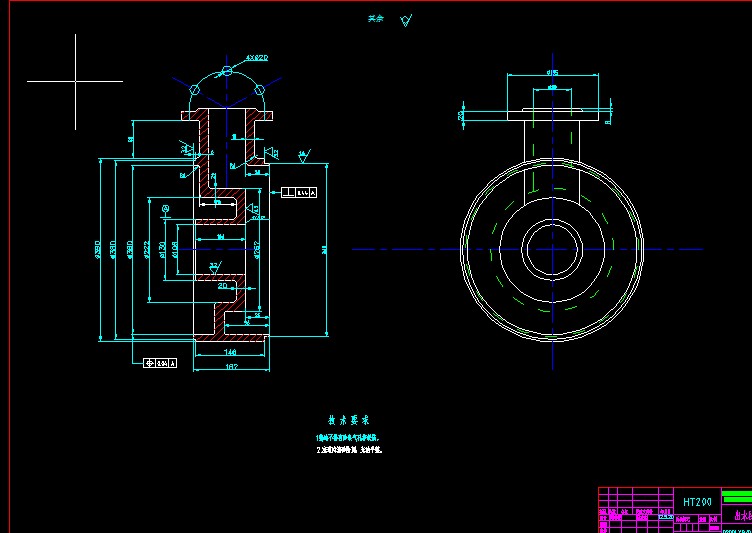The width and height of the screenshot is (752, 533).
Task: Click the 182 overall width dimension text
Action: pos(231,367)
